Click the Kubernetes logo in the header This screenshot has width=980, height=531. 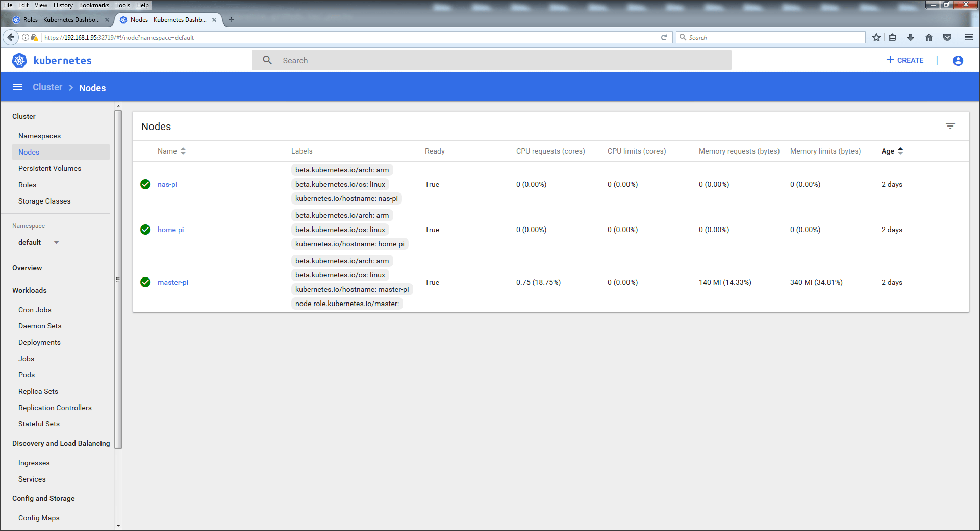[x=19, y=60]
